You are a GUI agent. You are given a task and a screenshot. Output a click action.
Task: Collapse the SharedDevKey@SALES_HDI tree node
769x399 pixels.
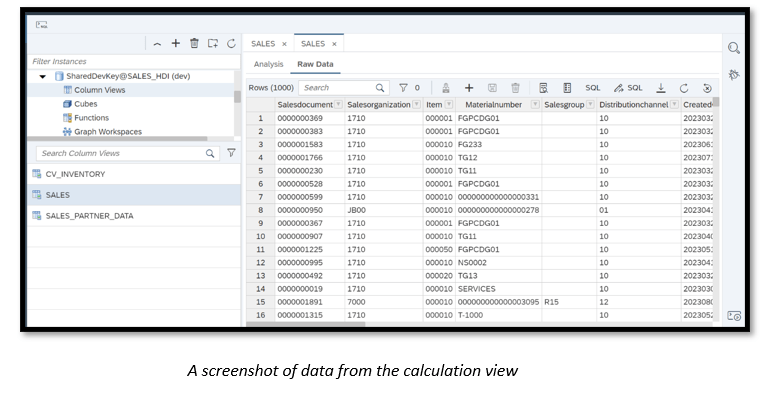point(43,76)
